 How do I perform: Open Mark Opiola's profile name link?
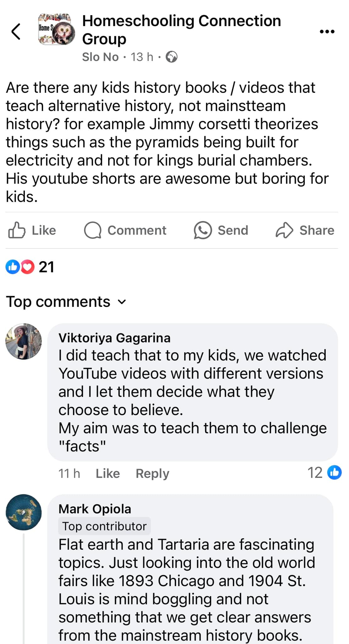coord(95,509)
